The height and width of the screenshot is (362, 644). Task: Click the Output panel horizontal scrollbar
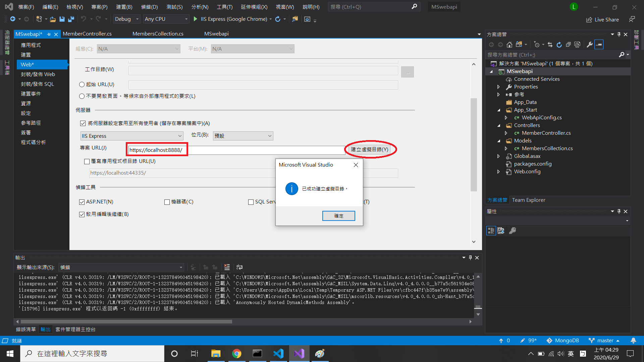click(x=126, y=321)
